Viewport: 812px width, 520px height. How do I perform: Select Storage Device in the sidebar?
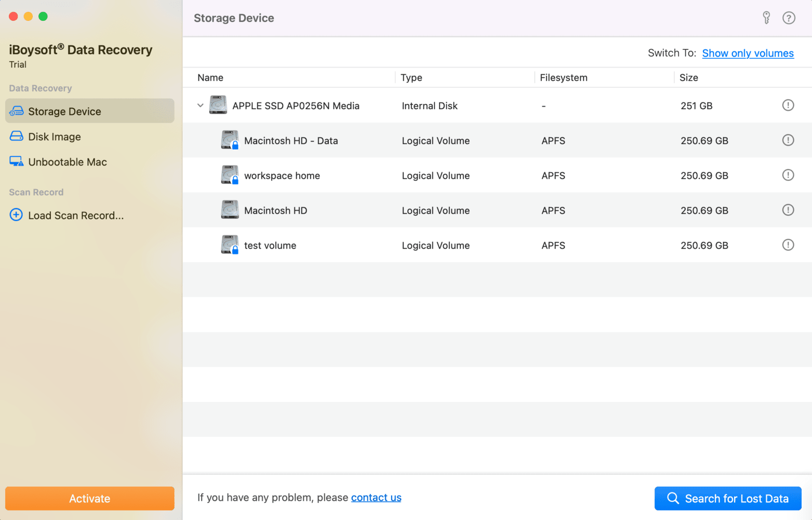pyautogui.click(x=90, y=111)
